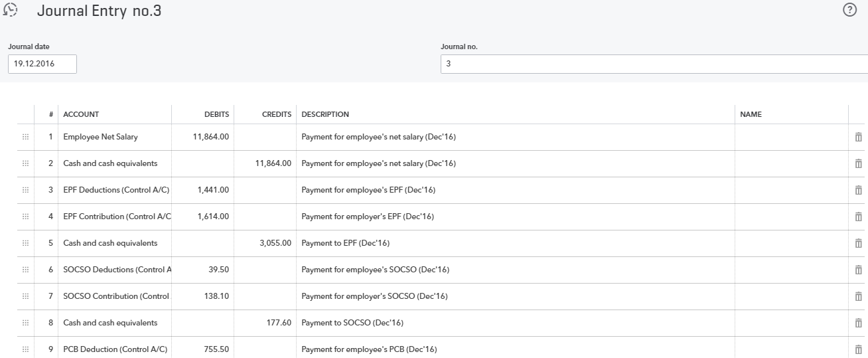Viewport: 868px width, 358px height.
Task: Delete row 3 EPF Deductions line
Action: [x=858, y=190]
